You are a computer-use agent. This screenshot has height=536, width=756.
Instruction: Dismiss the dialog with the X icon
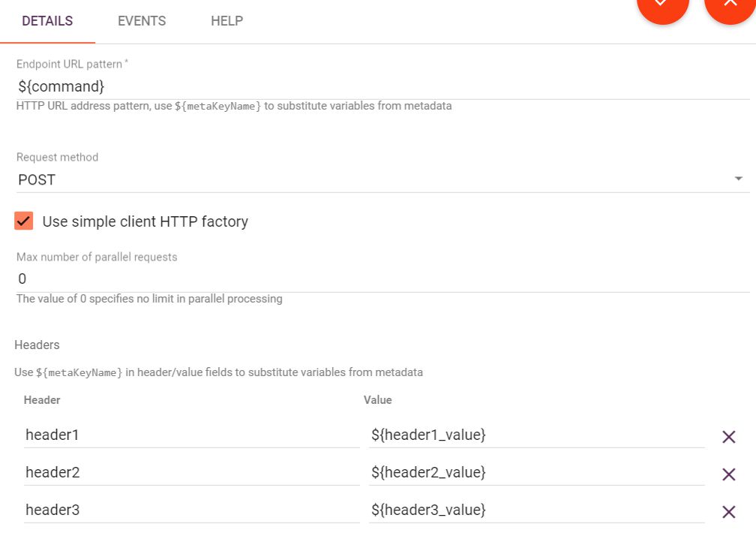(729, 9)
